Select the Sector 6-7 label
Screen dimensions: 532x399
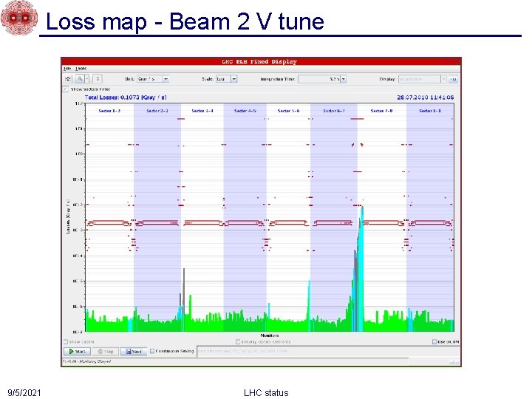(x=334, y=111)
